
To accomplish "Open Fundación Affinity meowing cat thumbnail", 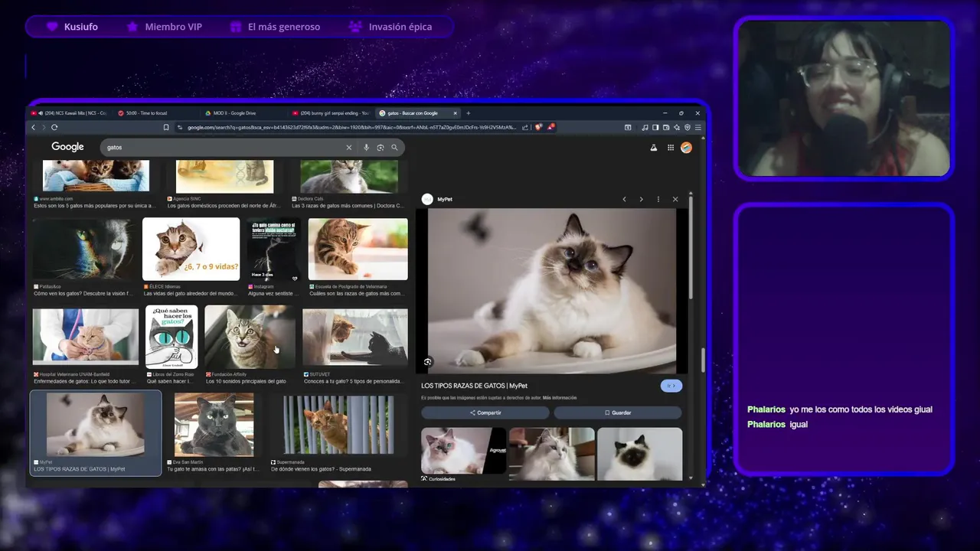I will coord(250,337).
